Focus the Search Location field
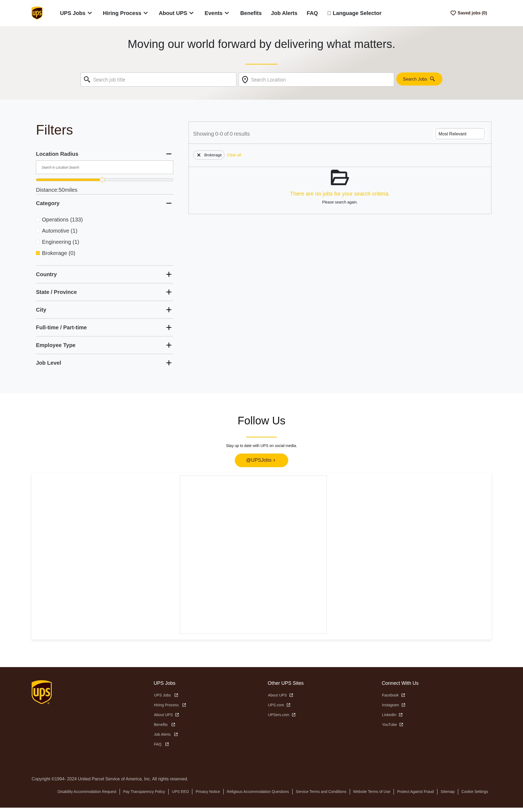The height and width of the screenshot is (812, 523). 316,80
